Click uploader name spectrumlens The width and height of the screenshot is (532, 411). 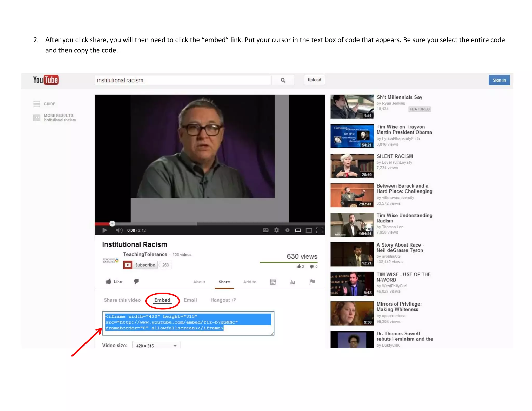tap(394, 316)
